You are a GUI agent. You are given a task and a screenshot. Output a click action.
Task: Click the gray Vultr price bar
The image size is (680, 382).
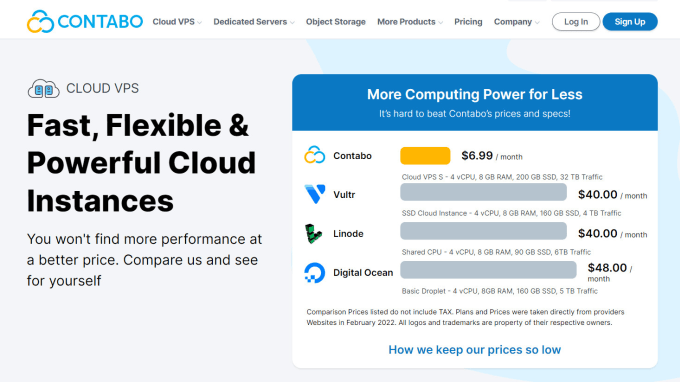(483, 192)
